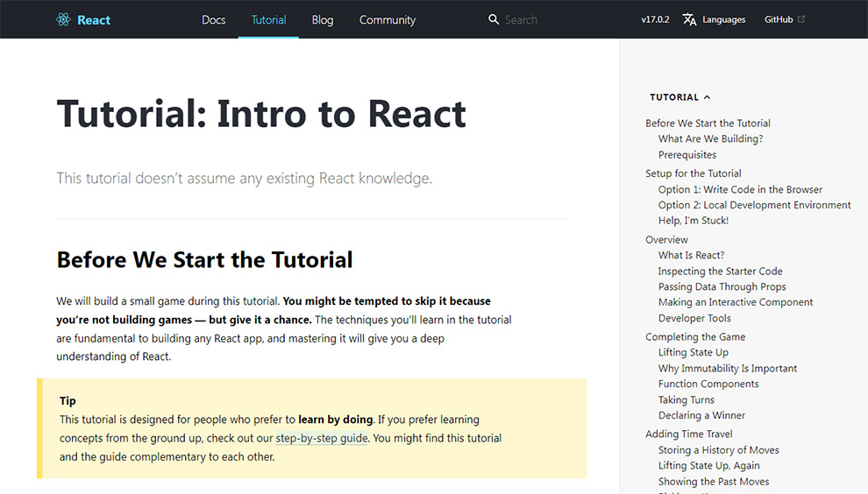Go to Before We Start the Tutorial
The width and height of the screenshot is (868, 494).
coord(708,123)
